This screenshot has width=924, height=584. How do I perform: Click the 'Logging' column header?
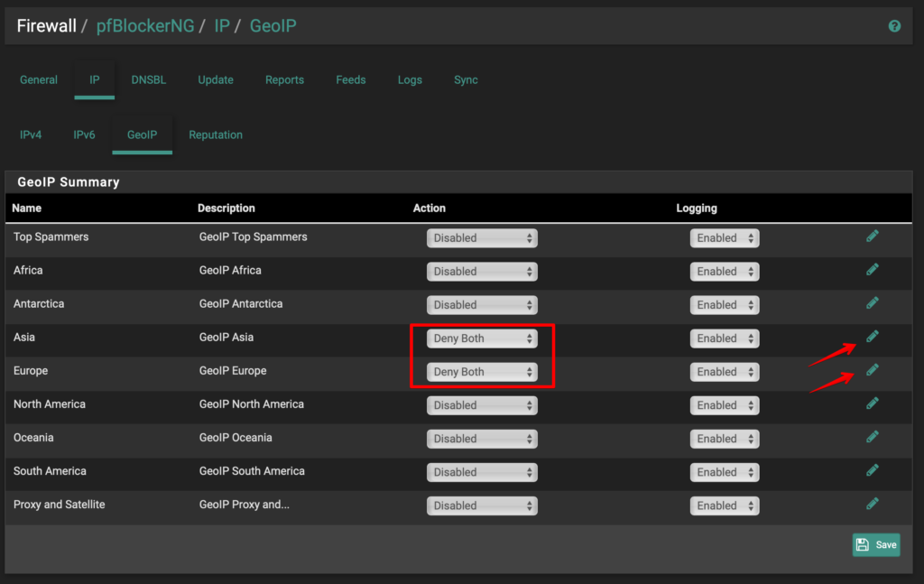pyautogui.click(x=697, y=208)
